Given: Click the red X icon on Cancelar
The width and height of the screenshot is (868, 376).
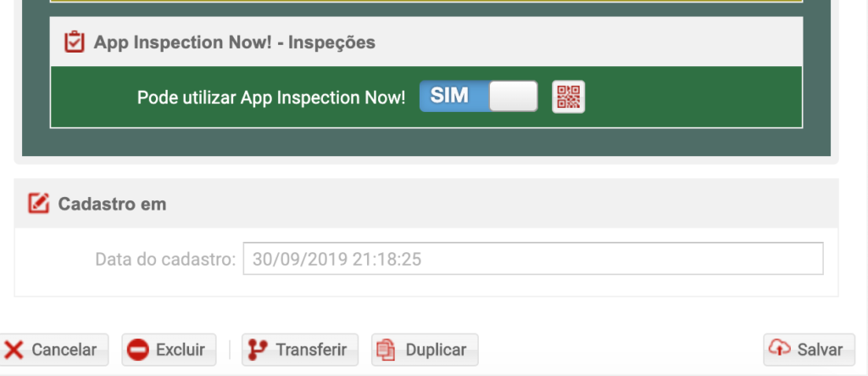Looking at the screenshot, I should pos(14,350).
